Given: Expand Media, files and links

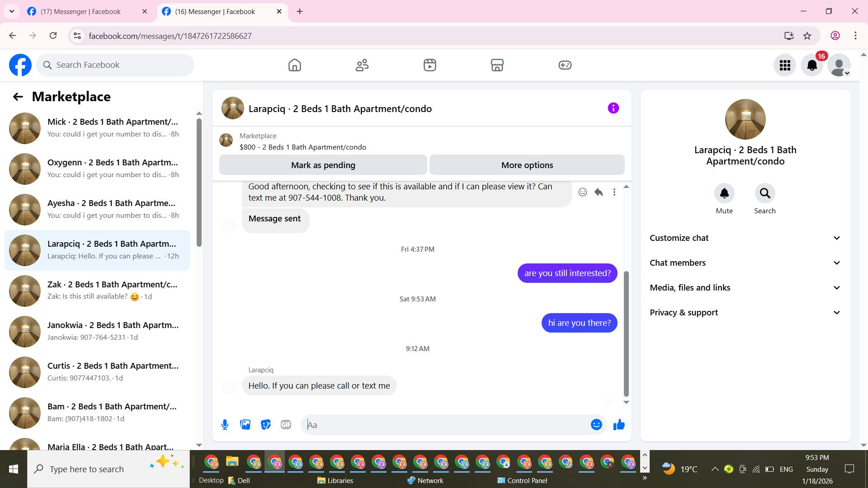Looking at the screenshot, I should coord(745,288).
